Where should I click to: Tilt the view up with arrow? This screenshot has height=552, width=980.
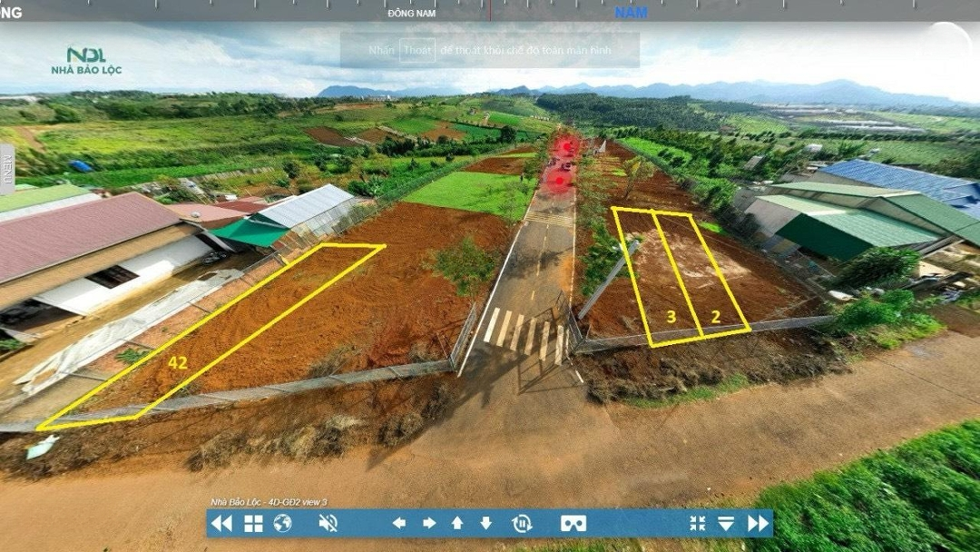(x=457, y=523)
